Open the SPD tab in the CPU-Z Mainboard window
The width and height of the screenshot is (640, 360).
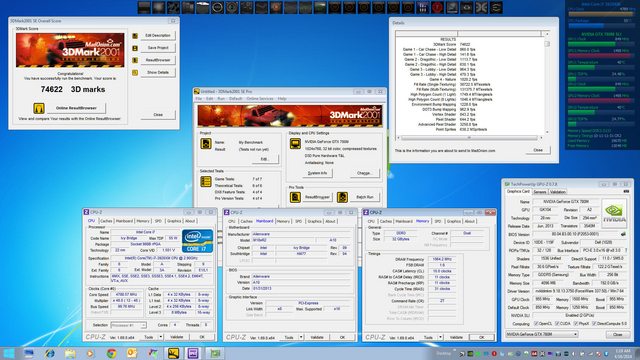pos(298,221)
